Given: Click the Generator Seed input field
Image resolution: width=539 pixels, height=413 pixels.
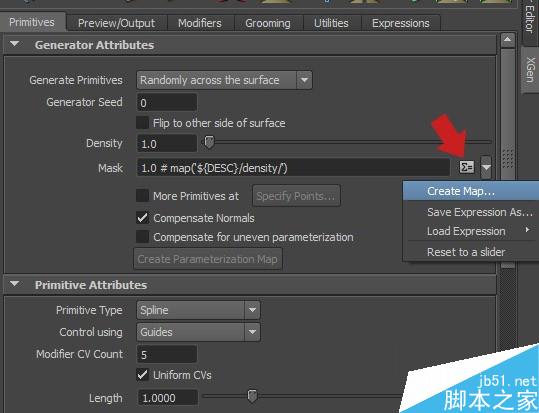Looking at the screenshot, I should click(x=167, y=102).
